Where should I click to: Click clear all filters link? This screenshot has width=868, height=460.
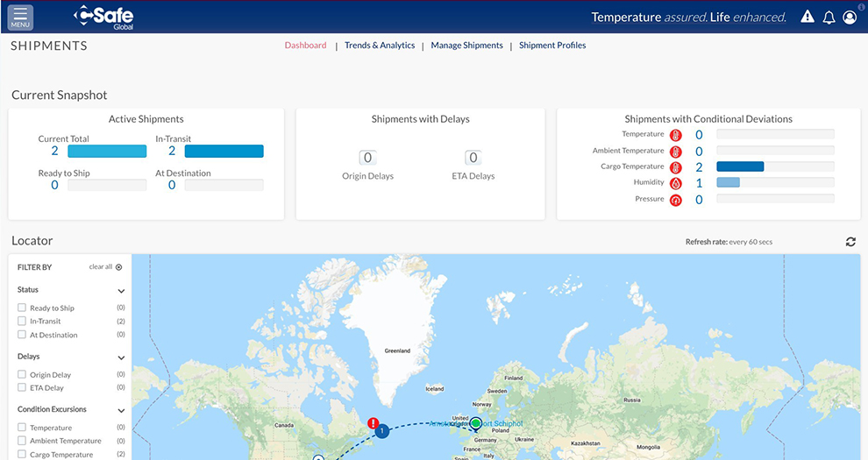[104, 267]
